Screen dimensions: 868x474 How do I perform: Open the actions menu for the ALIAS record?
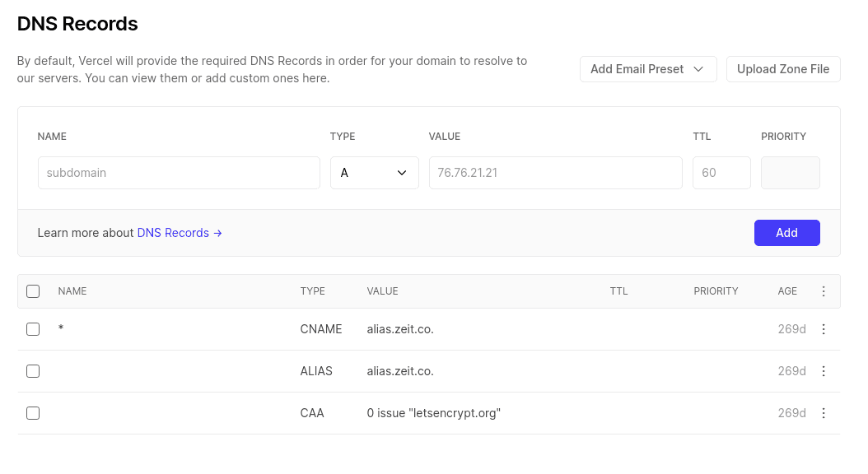tap(824, 371)
